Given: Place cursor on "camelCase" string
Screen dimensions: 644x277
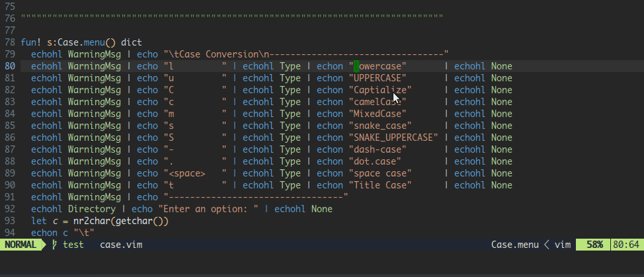Looking at the screenshot, I should 377,102.
